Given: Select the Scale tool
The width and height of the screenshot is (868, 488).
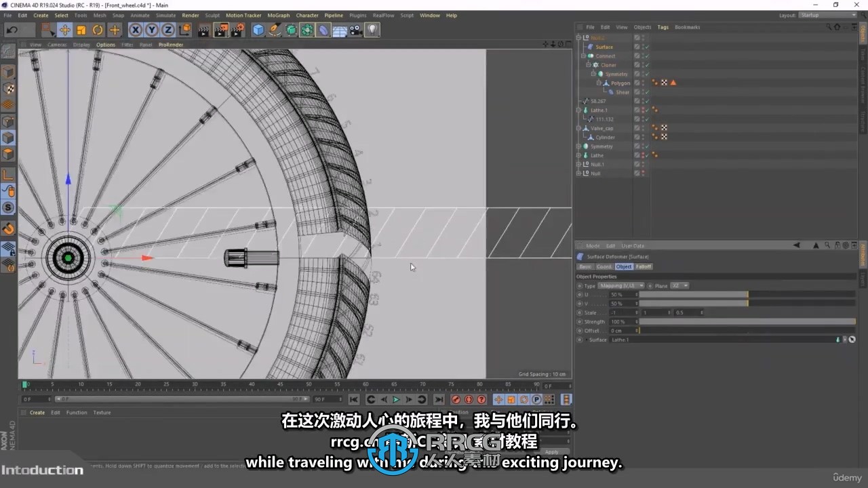Looking at the screenshot, I should (x=81, y=30).
